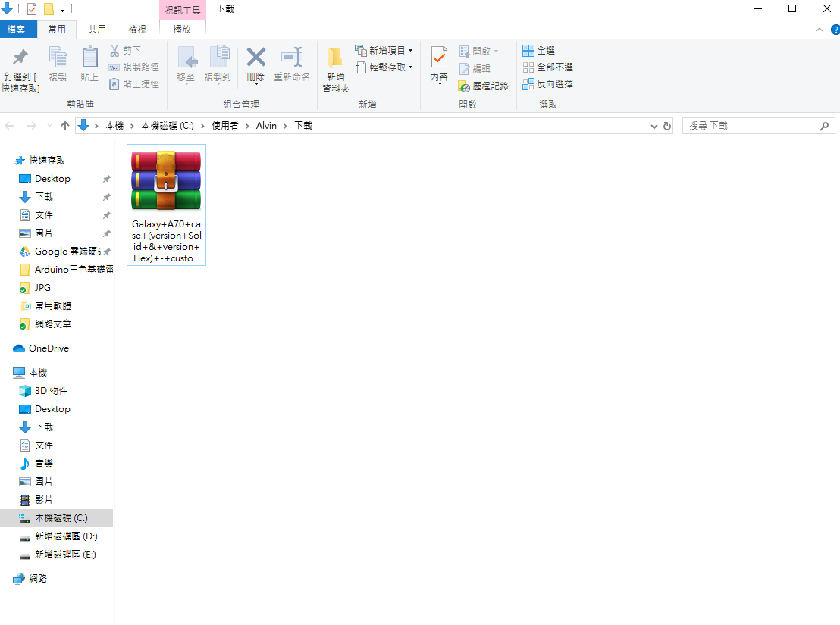
Task: Select 網路 (Network) in navigation pane
Action: tap(30, 579)
